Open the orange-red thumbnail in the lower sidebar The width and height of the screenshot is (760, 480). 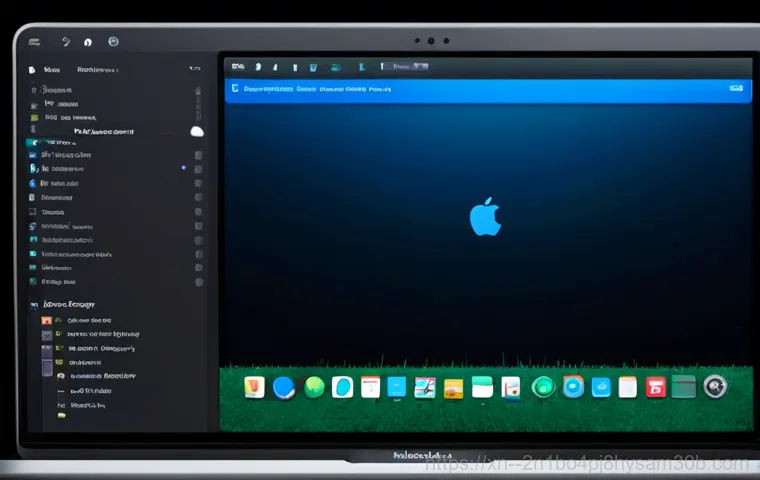pyautogui.click(x=47, y=320)
